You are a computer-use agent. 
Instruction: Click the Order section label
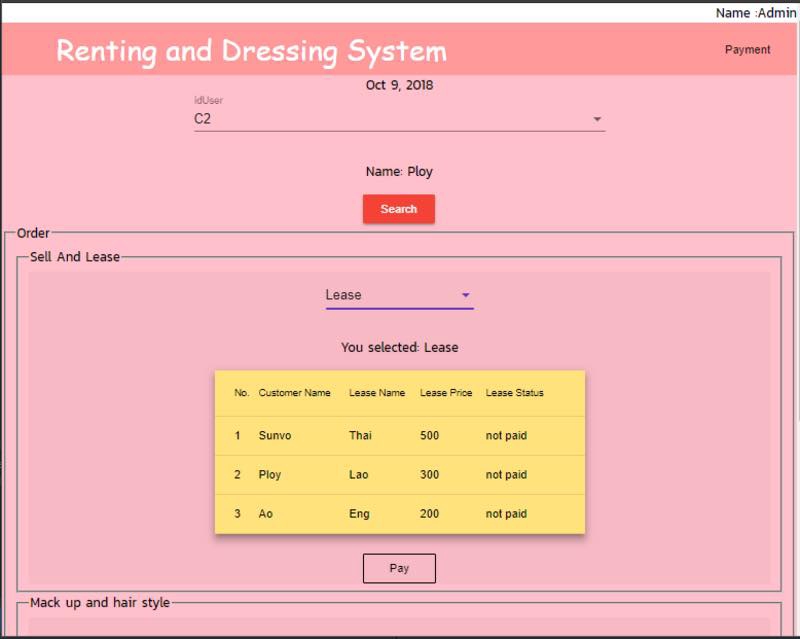tap(33, 233)
